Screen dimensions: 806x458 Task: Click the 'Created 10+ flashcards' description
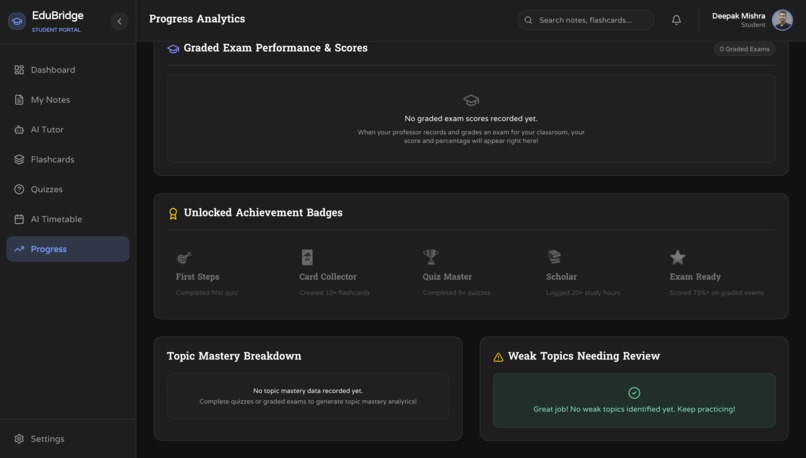click(334, 292)
